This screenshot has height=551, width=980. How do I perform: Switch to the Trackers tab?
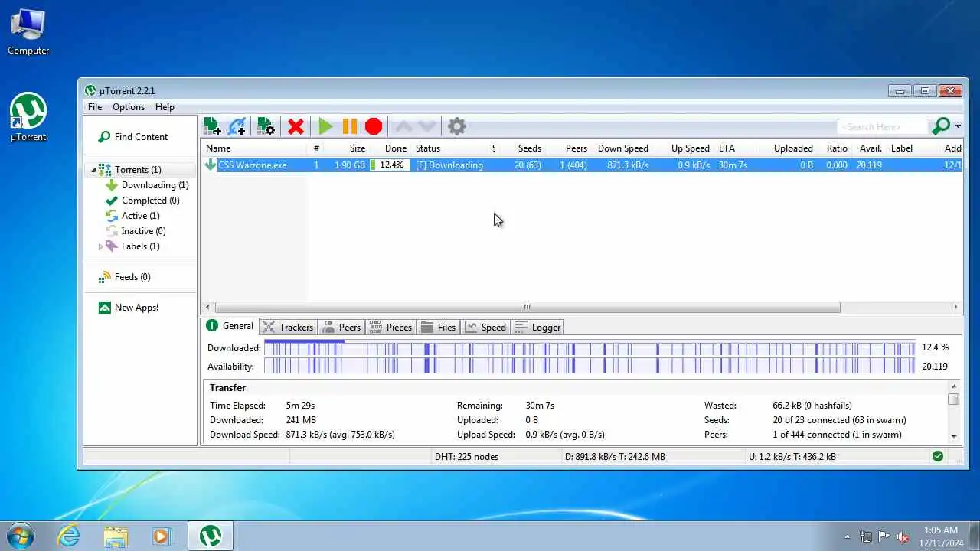coord(288,328)
